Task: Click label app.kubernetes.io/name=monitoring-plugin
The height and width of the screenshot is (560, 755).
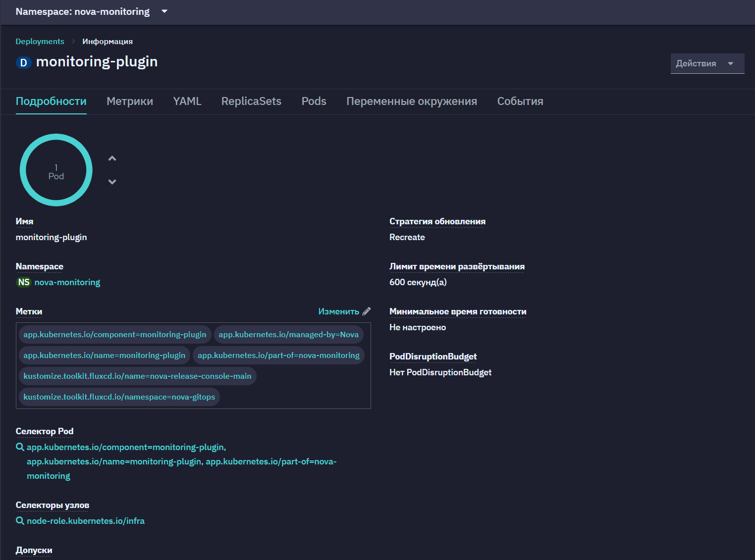Action: (x=105, y=356)
